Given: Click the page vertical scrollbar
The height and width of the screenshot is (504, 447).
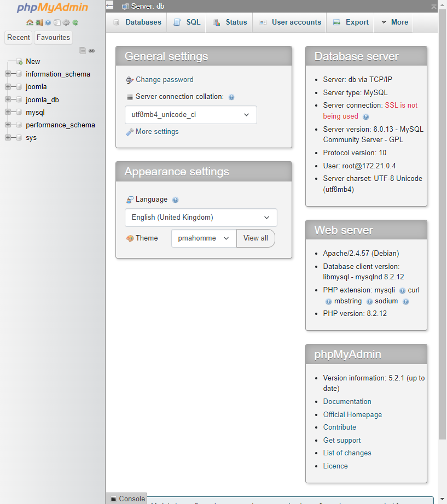Looking at the screenshot, I should [x=442, y=225].
